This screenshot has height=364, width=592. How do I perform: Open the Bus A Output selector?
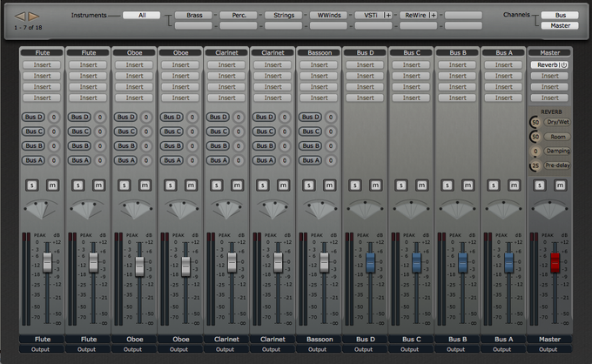[503, 349]
